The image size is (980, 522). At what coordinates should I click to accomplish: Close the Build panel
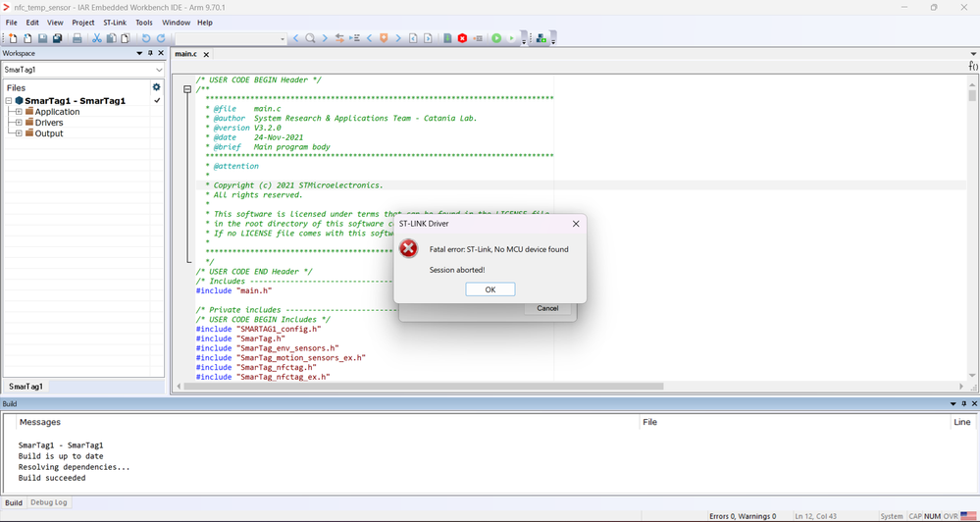coord(974,404)
